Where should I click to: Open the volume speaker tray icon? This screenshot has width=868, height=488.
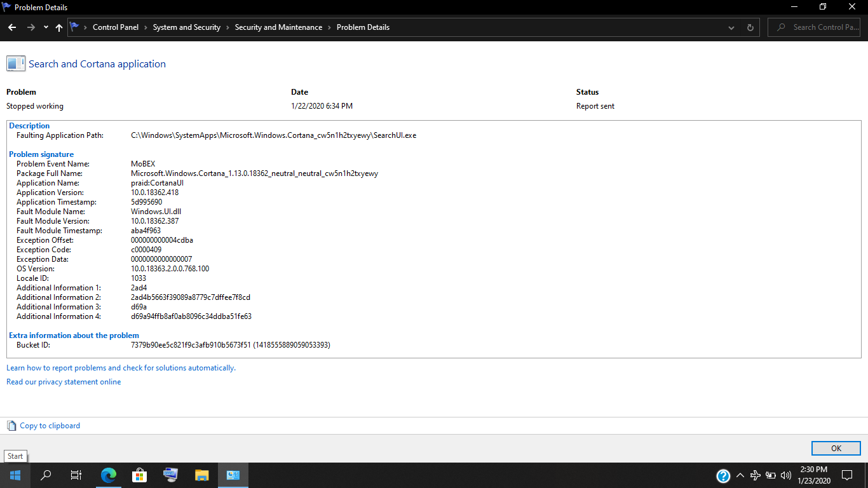coord(786,475)
